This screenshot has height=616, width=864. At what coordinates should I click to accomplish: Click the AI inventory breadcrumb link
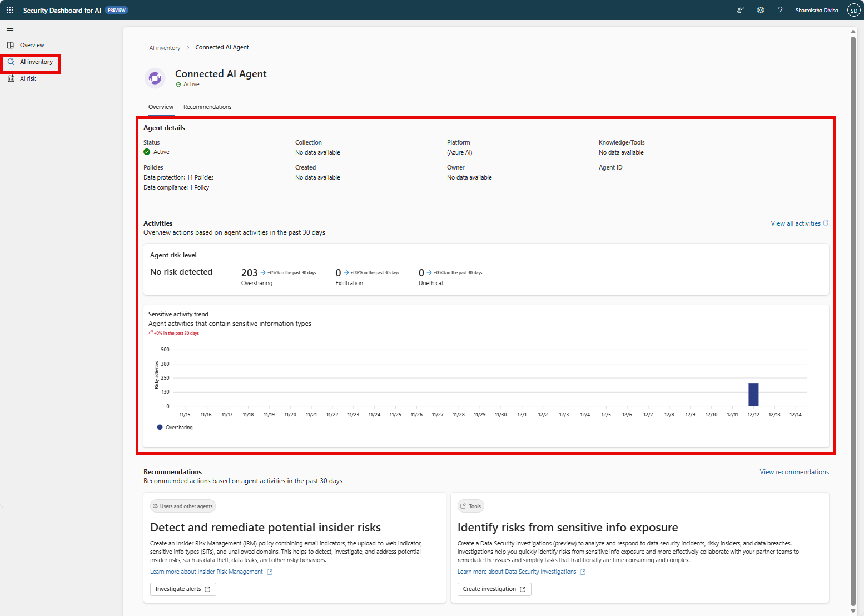pyautogui.click(x=165, y=48)
